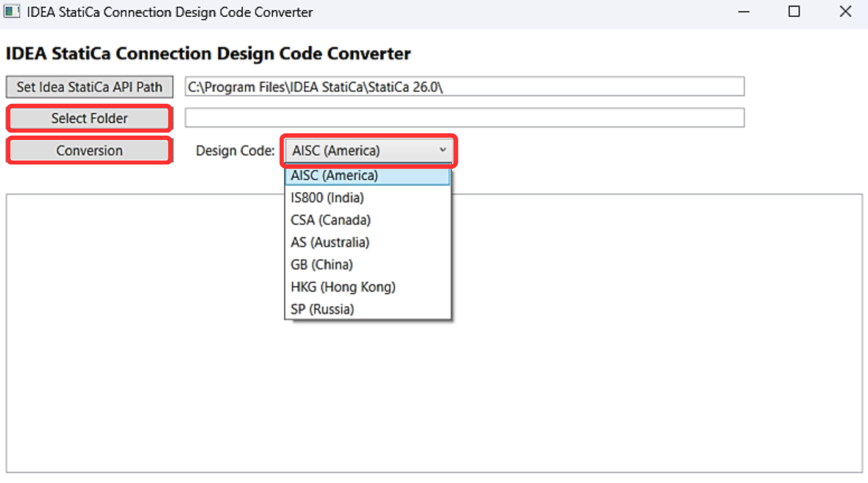868x483 pixels.
Task: Click the Set Idea StatiCa API Path button
Action: pyautogui.click(x=89, y=87)
